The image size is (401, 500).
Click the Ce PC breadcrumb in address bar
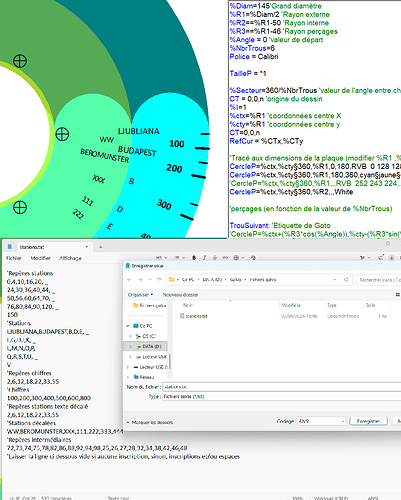(188, 280)
